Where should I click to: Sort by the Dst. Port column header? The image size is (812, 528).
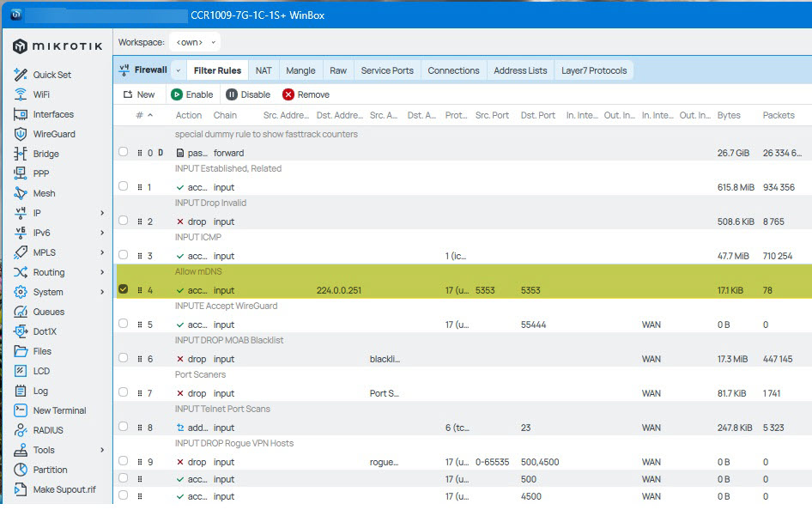pyautogui.click(x=538, y=115)
